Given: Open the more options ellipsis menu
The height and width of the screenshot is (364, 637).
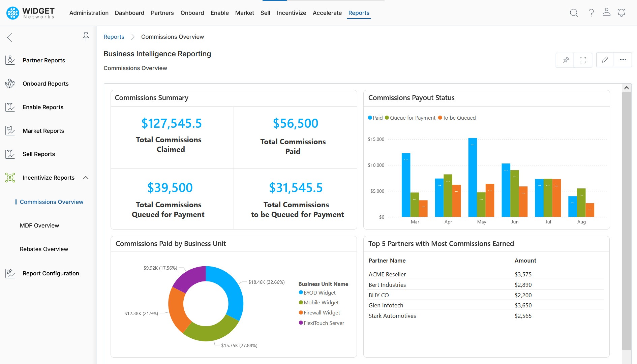Looking at the screenshot, I should coord(623,60).
